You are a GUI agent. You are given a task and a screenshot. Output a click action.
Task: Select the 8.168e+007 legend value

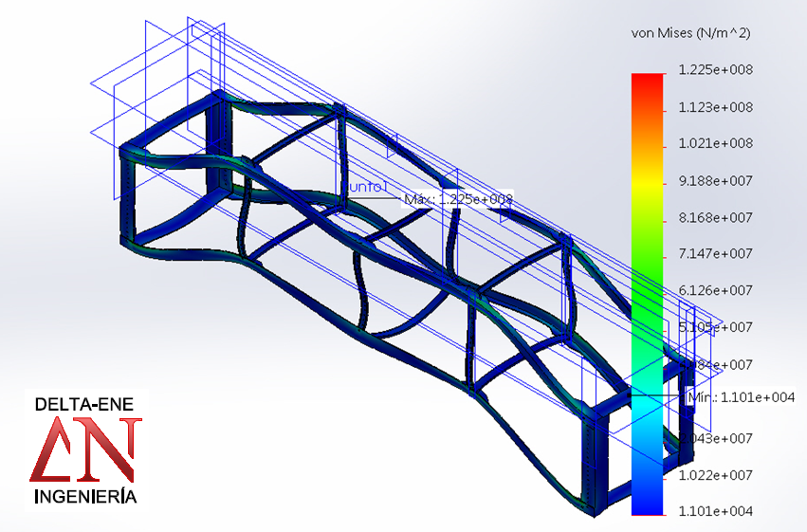(715, 217)
